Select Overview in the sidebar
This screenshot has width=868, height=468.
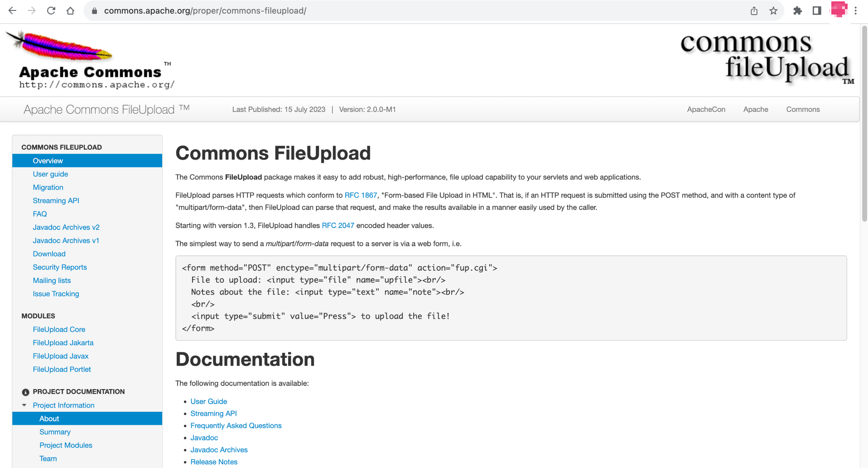[87, 161]
